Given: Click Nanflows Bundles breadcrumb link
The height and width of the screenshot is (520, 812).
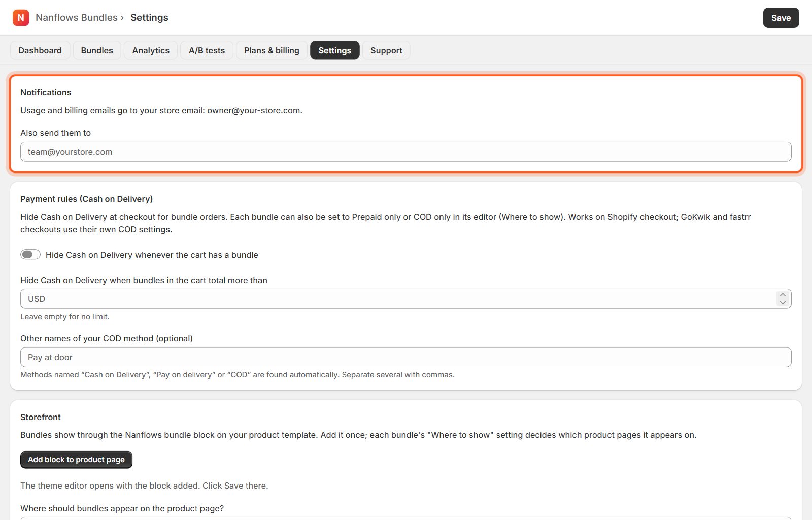Looking at the screenshot, I should click(x=77, y=17).
